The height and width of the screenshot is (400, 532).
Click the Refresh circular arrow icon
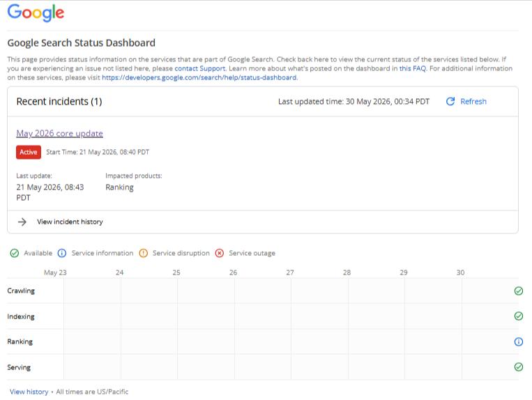450,101
